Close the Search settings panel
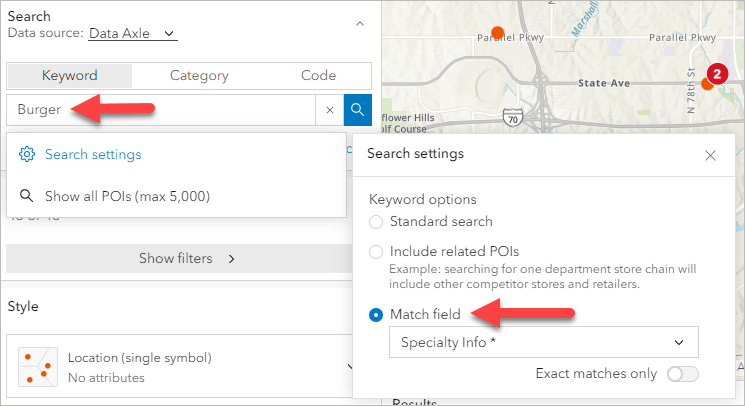 point(710,155)
